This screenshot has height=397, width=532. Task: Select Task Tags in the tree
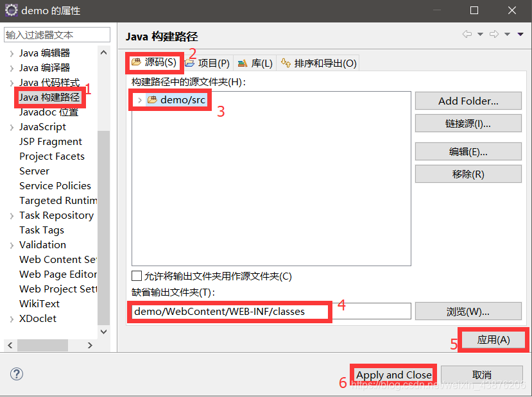click(x=42, y=230)
